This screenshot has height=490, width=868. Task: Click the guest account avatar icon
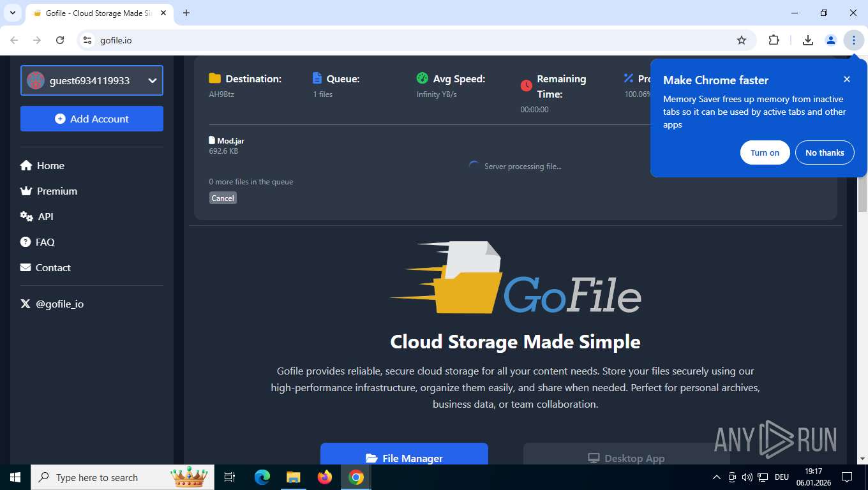[x=36, y=80]
